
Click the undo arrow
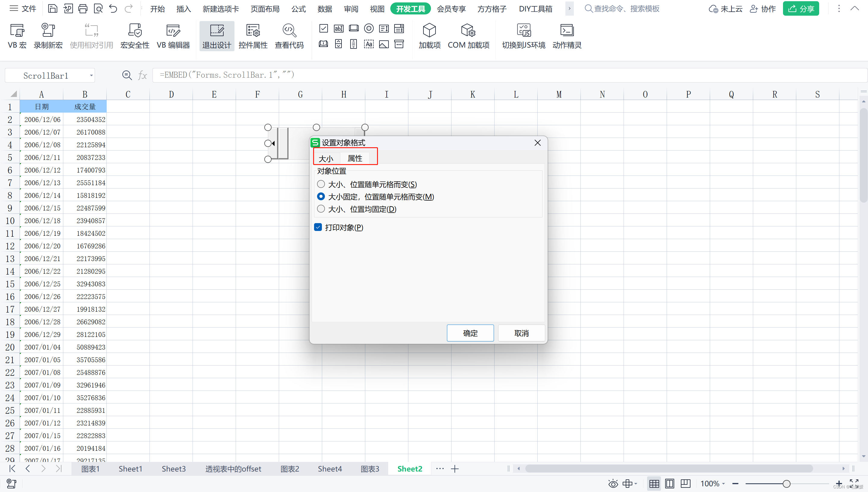click(113, 9)
